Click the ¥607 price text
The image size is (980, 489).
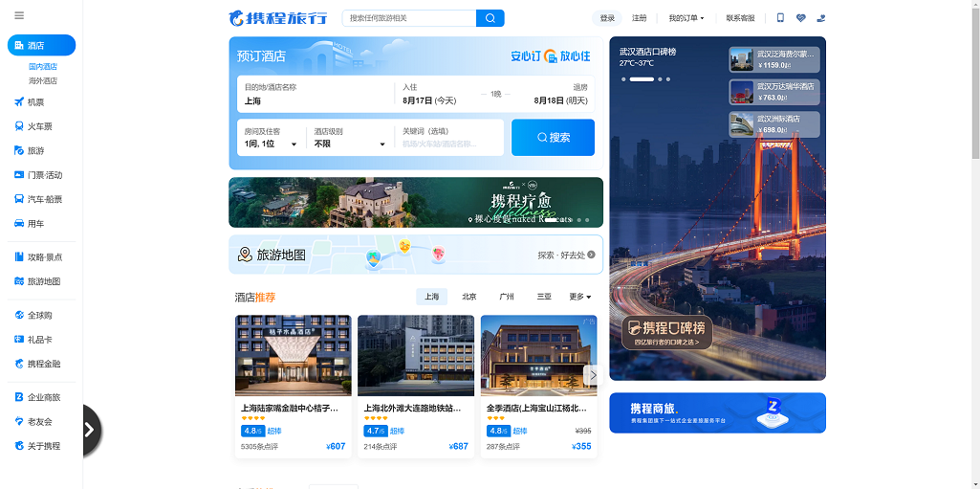pos(336,447)
